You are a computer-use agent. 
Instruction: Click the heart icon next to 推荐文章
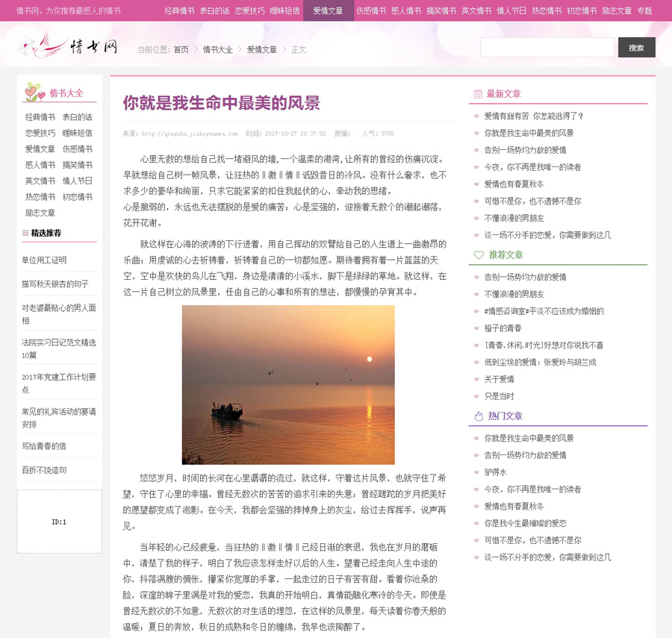479,255
